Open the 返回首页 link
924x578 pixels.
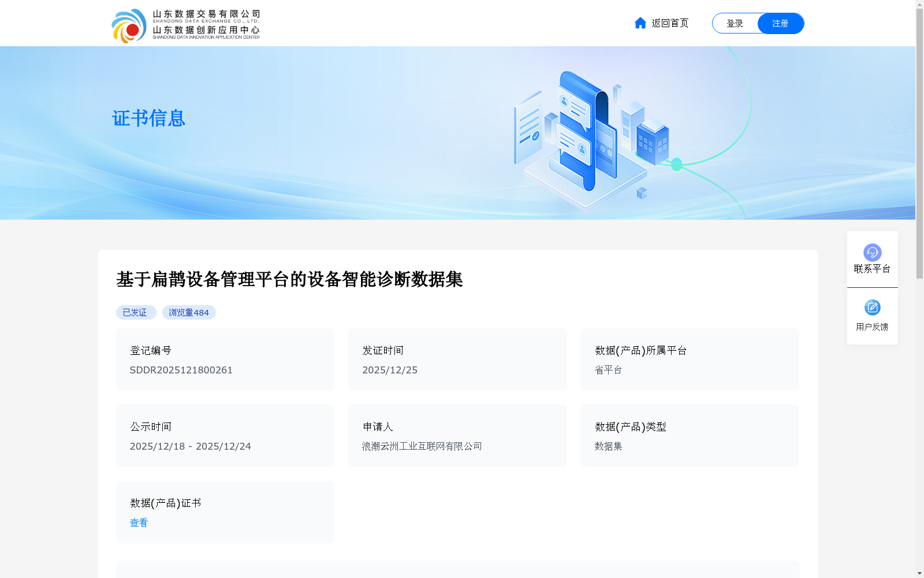point(670,23)
